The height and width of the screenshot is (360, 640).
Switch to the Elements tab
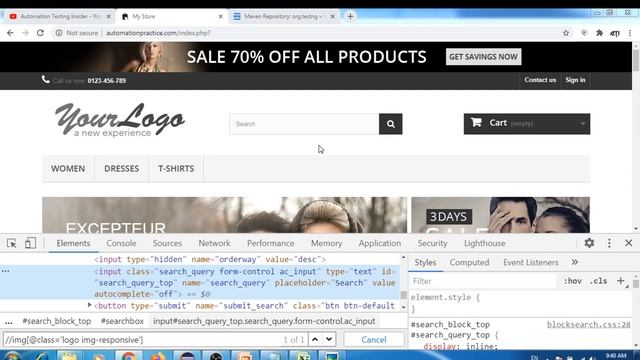73,243
